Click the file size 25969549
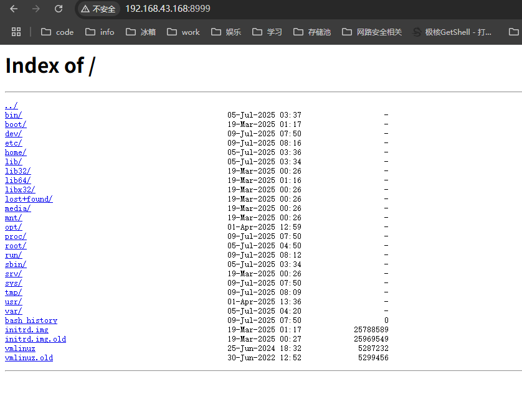 371,339
